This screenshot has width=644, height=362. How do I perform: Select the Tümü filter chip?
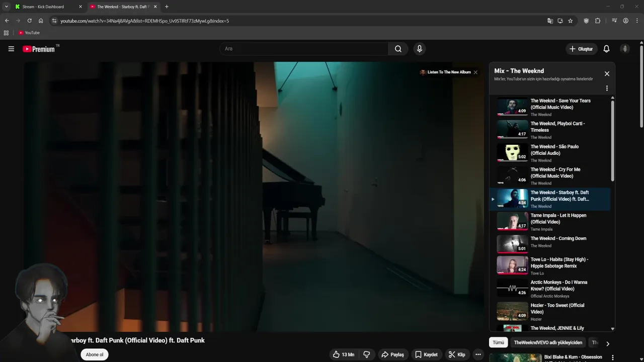coord(498,342)
